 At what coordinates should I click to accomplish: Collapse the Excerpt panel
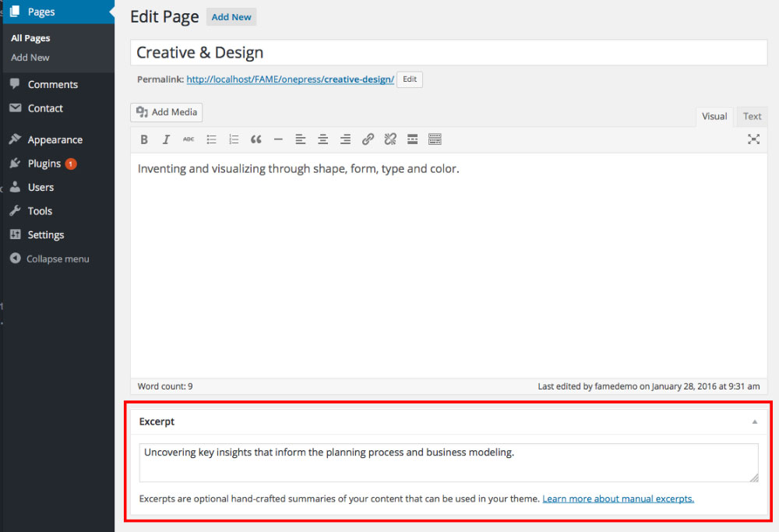[754, 421]
